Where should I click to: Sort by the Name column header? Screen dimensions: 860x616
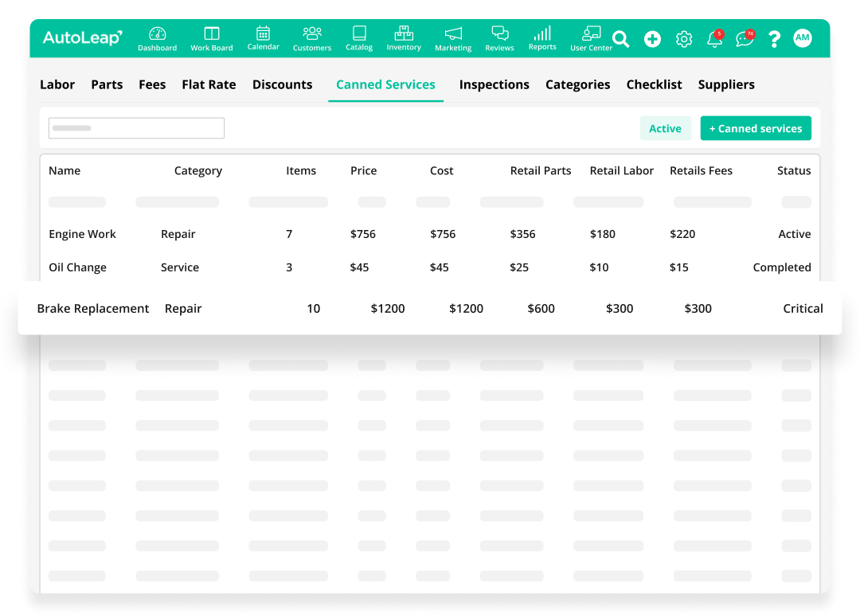pos(64,170)
